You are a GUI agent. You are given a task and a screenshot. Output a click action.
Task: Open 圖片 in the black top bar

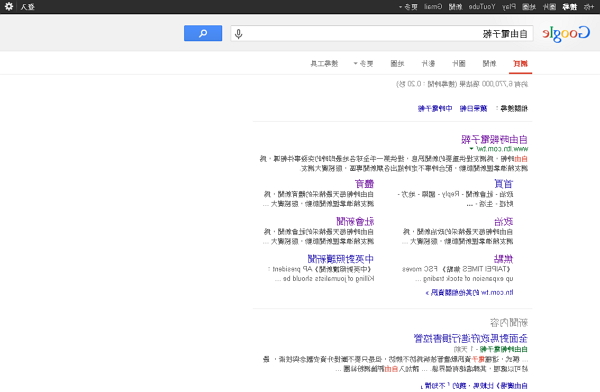click(x=549, y=7)
